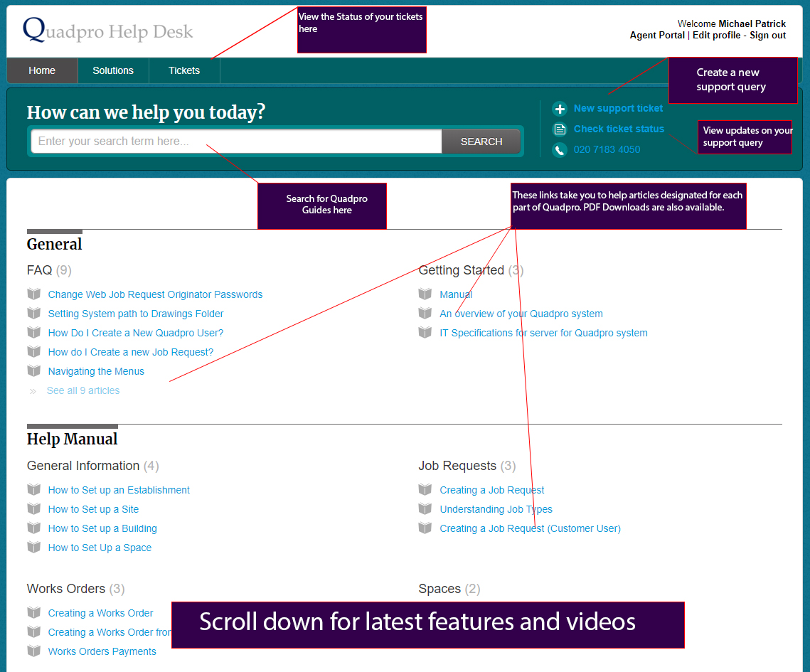The width and height of the screenshot is (810, 672).
Task: Open How Do I Create a New Quadpro User?
Action: click(136, 333)
